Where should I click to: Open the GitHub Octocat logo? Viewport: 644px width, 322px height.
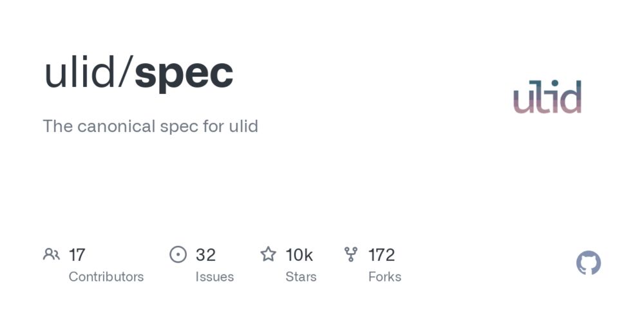589,263
